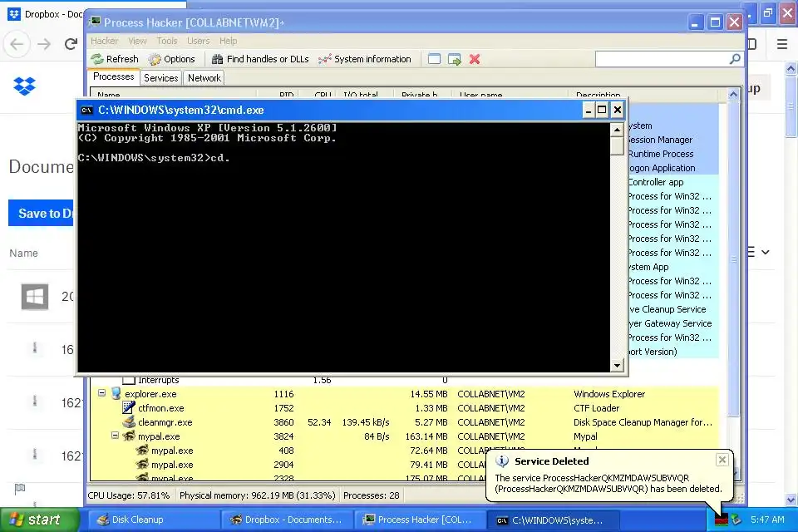The image size is (798, 532).
Task: Click the 5:47 AM system clock
Action: pyautogui.click(x=767, y=520)
